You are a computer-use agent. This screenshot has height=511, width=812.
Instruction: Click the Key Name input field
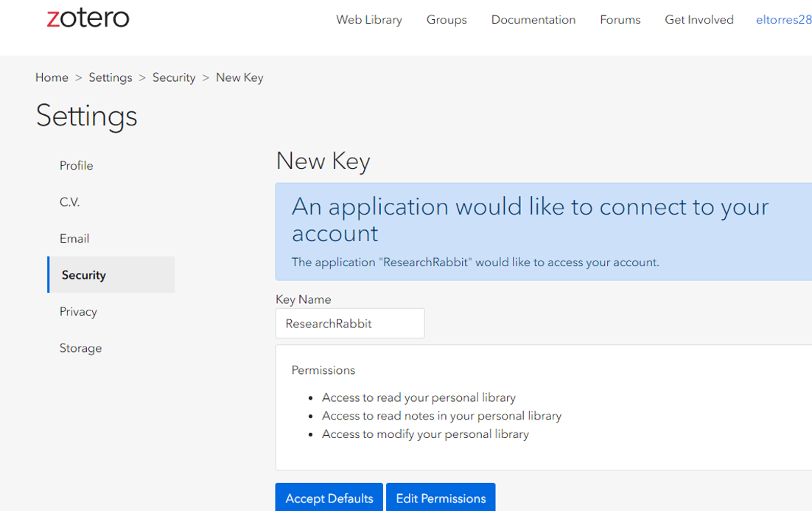point(350,324)
